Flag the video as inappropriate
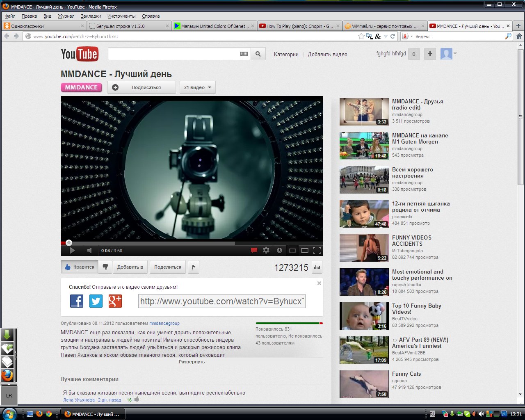 pyautogui.click(x=194, y=267)
